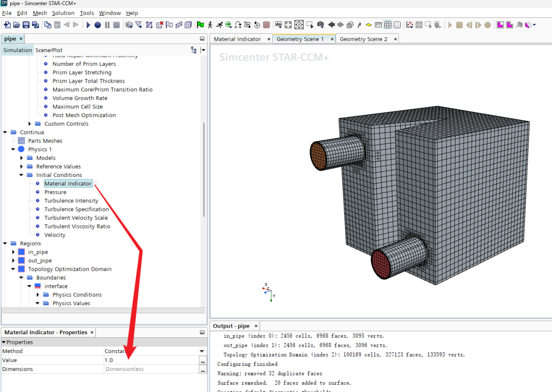The height and width of the screenshot is (392, 552).
Task: Click the pause macro icon
Action: pos(107,25)
